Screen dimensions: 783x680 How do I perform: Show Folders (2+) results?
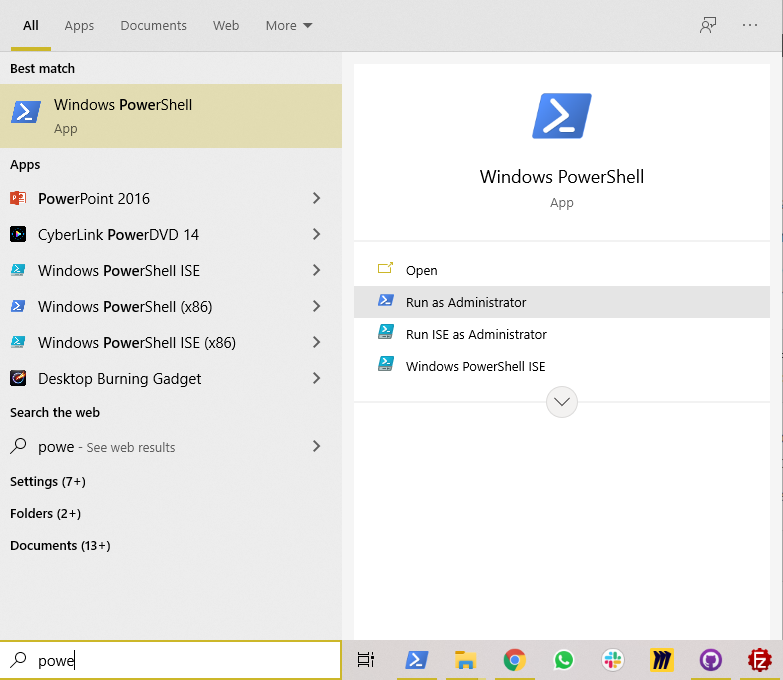(45, 513)
